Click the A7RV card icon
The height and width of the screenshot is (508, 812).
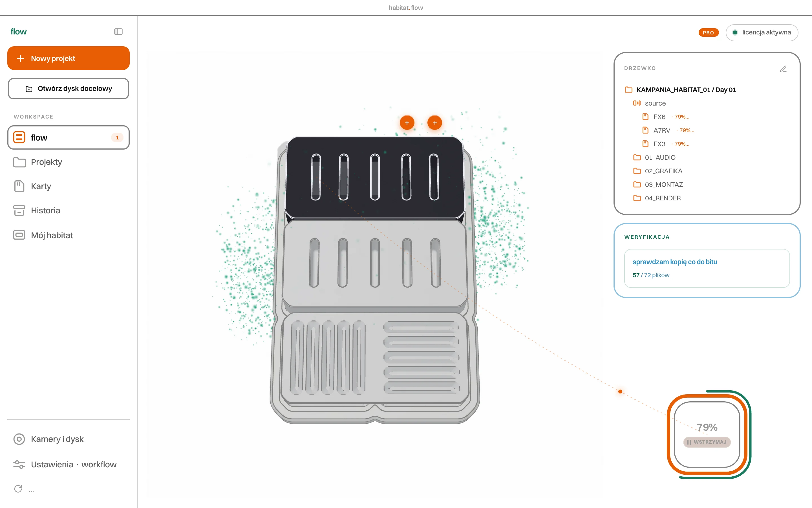pyautogui.click(x=645, y=130)
